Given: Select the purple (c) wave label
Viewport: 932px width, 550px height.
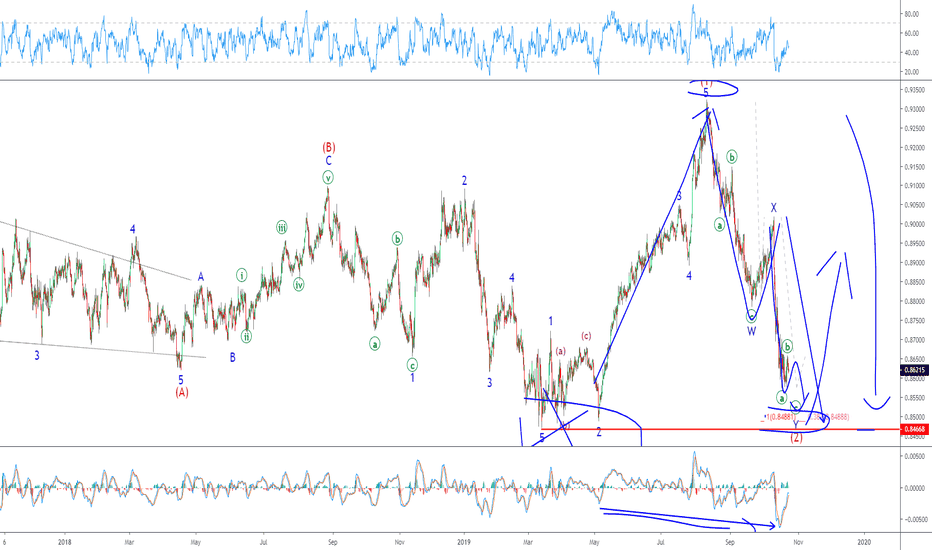Looking at the screenshot, I should point(586,336).
